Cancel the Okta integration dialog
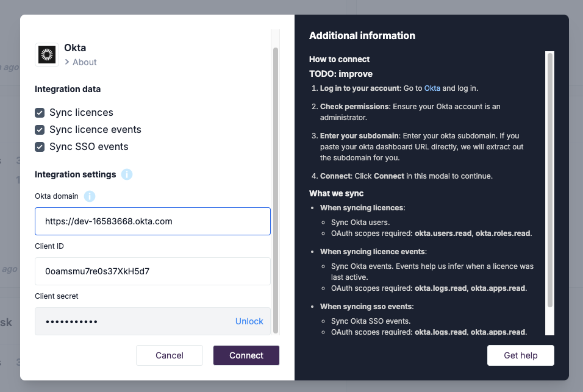The width and height of the screenshot is (583, 392). (x=170, y=355)
